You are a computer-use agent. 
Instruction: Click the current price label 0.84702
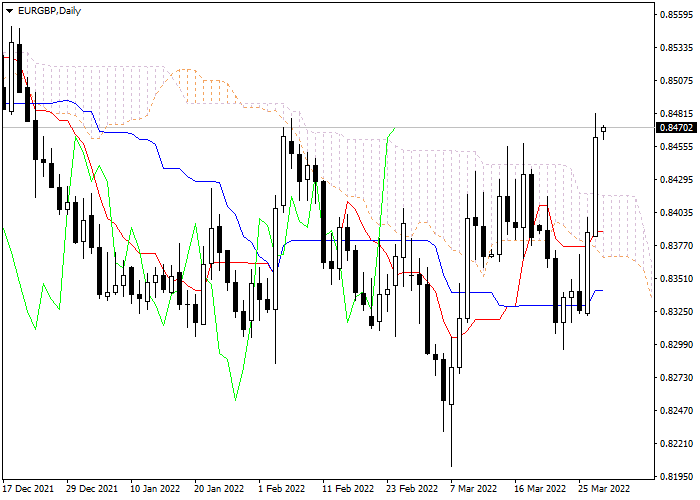pyautogui.click(x=676, y=128)
